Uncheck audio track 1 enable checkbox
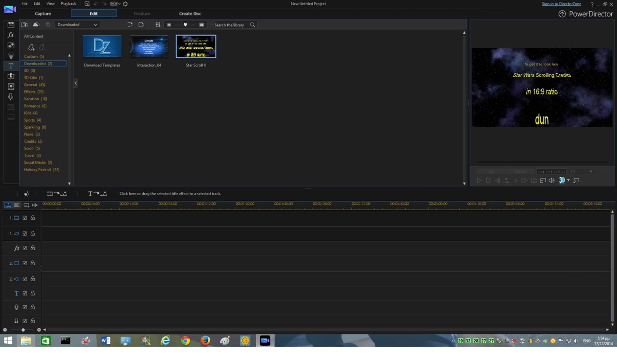 click(x=25, y=234)
